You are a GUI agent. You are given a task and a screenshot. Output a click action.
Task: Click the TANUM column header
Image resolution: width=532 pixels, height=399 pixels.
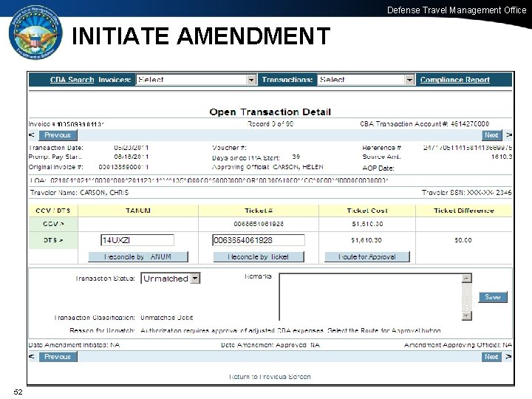138,211
